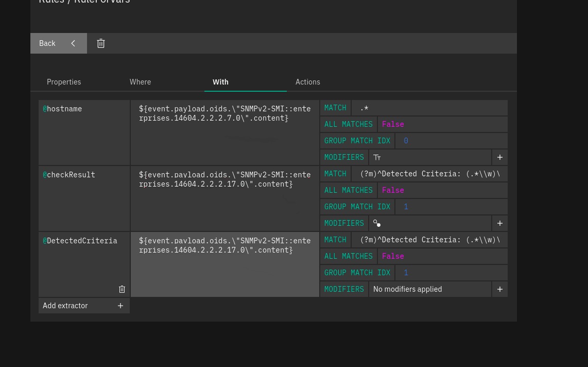Edit the Group Match Idx for hostname
The image size is (588, 367).
point(451,141)
